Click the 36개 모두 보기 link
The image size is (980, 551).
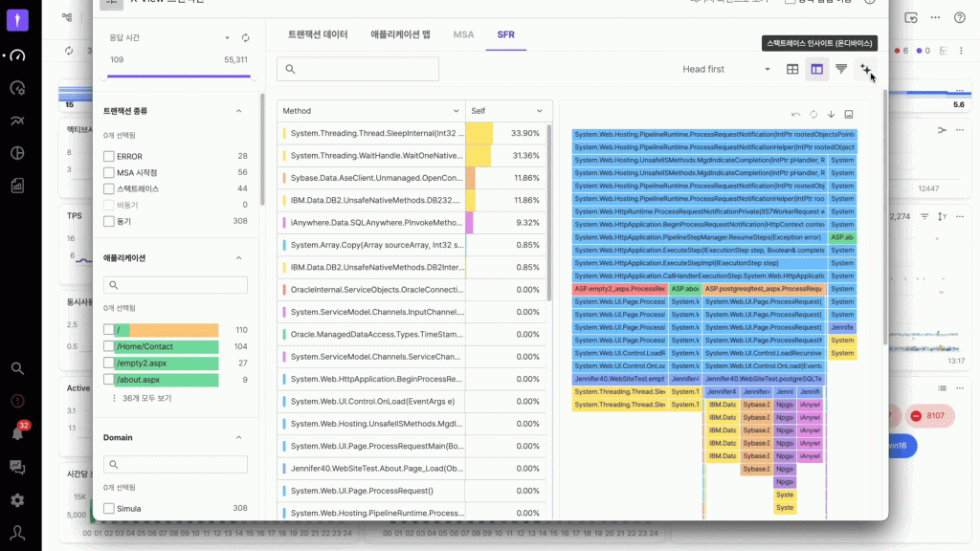[x=146, y=398]
